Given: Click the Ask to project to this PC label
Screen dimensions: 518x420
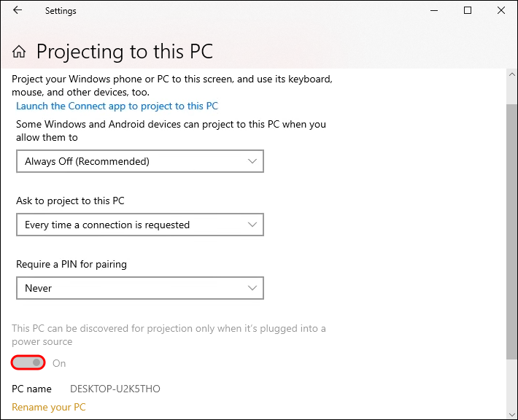Looking at the screenshot, I should click(70, 201).
